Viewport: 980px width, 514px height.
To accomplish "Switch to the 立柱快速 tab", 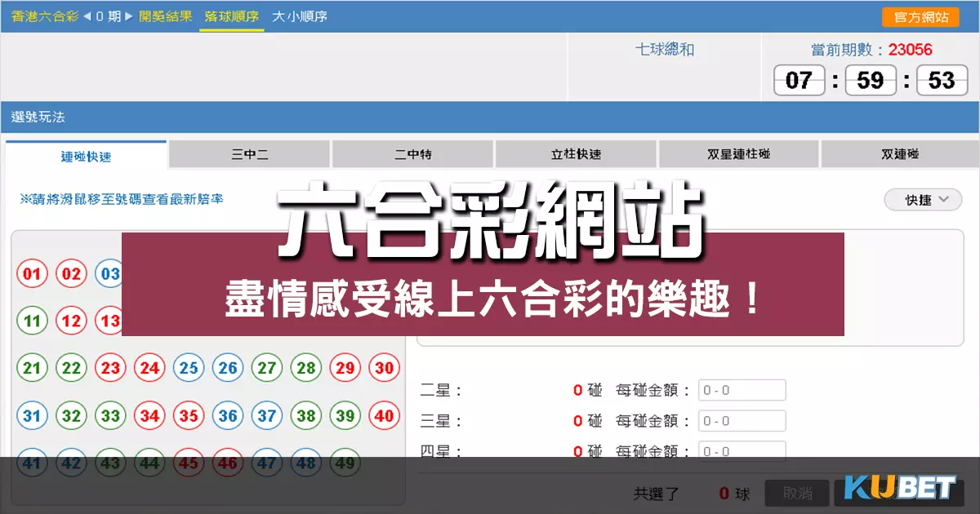I will (575, 153).
